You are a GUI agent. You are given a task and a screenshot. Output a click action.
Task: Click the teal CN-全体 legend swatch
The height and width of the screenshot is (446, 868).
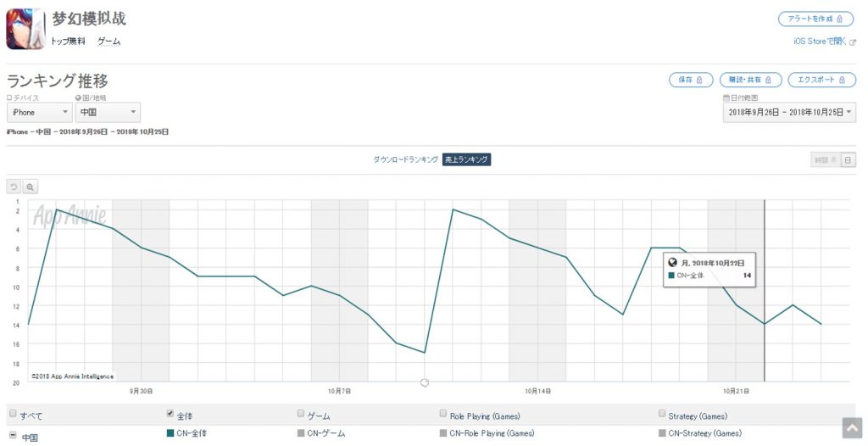[170, 433]
